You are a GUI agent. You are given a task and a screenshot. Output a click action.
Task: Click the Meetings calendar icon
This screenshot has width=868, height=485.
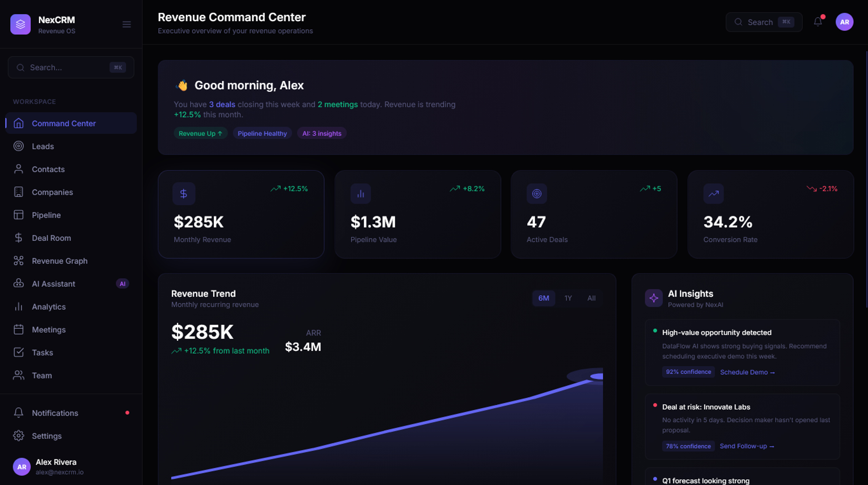tap(19, 329)
